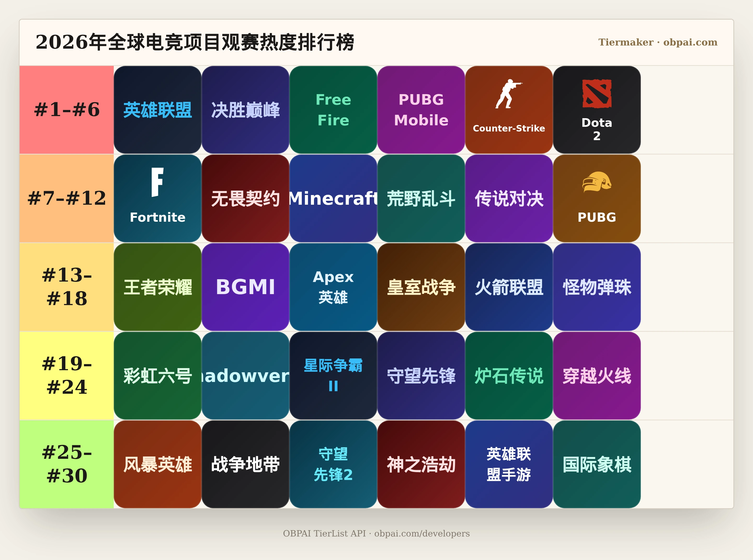Click the yellow #19-#24 tier label
This screenshot has height=560, width=753.
(x=67, y=376)
